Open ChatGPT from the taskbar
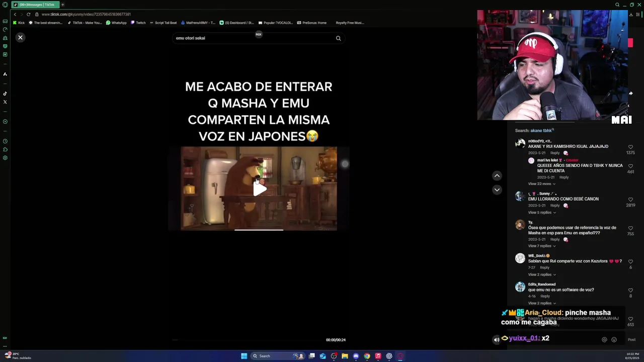Image resolution: width=644 pixels, height=362 pixels. click(389, 356)
